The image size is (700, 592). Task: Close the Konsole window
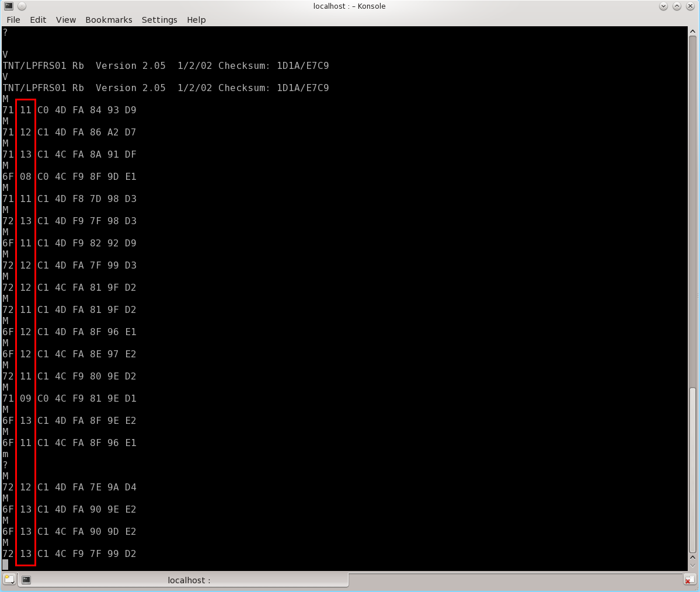[690, 6]
